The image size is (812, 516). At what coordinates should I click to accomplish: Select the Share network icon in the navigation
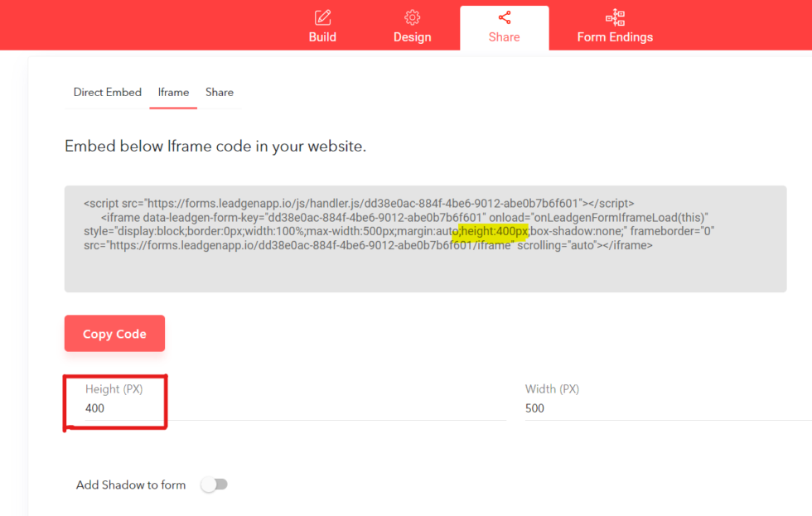tap(504, 15)
